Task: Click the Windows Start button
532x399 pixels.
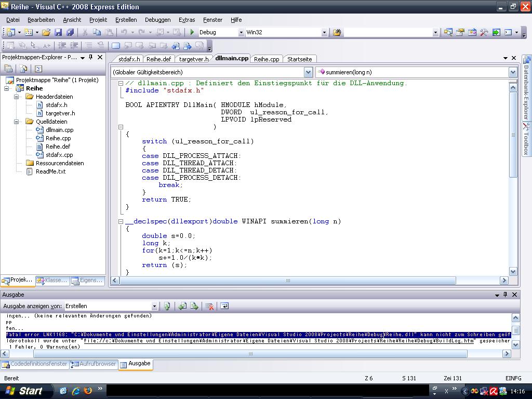Action: click(x=24, y=391)
